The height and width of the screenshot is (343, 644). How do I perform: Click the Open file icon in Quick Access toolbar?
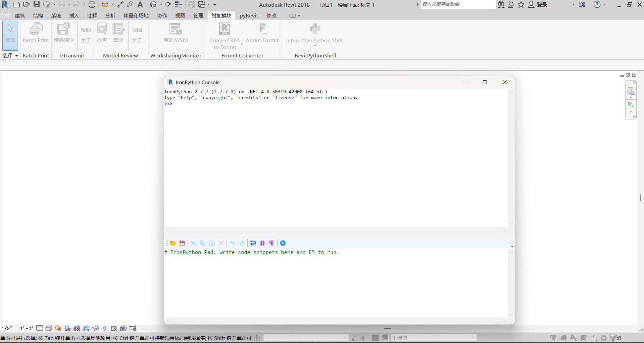[26, 4]
